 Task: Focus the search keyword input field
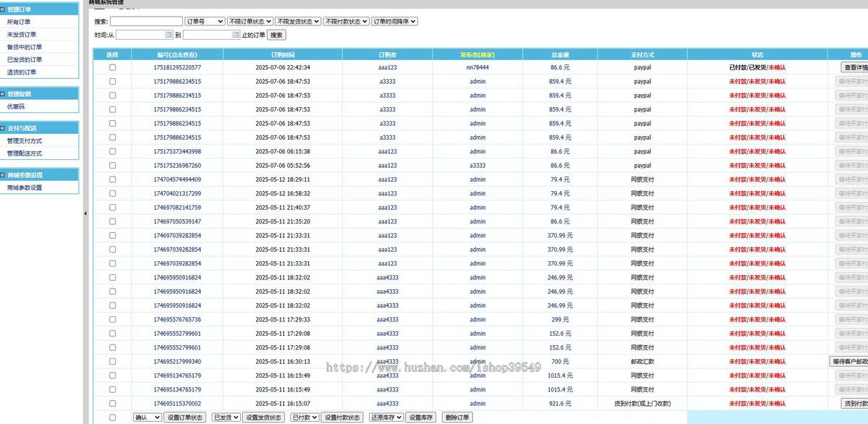[x=147, y=22]
